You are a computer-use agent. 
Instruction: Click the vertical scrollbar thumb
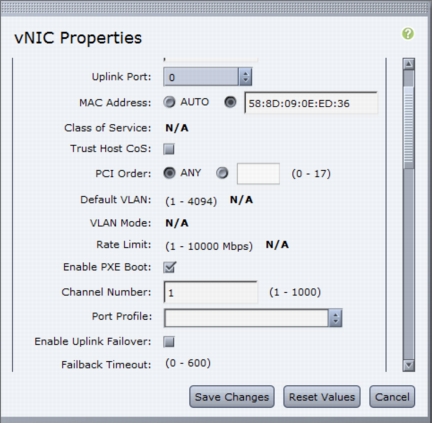(x=409, y=127)
